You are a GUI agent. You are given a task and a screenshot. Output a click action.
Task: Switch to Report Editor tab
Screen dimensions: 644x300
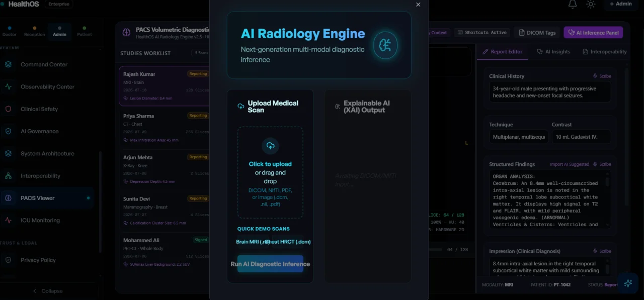(x=503, y=52)
